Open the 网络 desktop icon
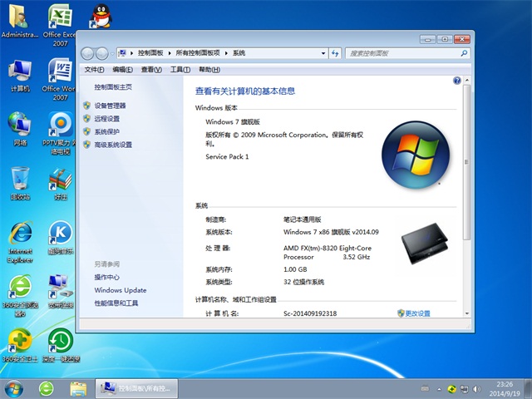532x399 pixels. 20,129
